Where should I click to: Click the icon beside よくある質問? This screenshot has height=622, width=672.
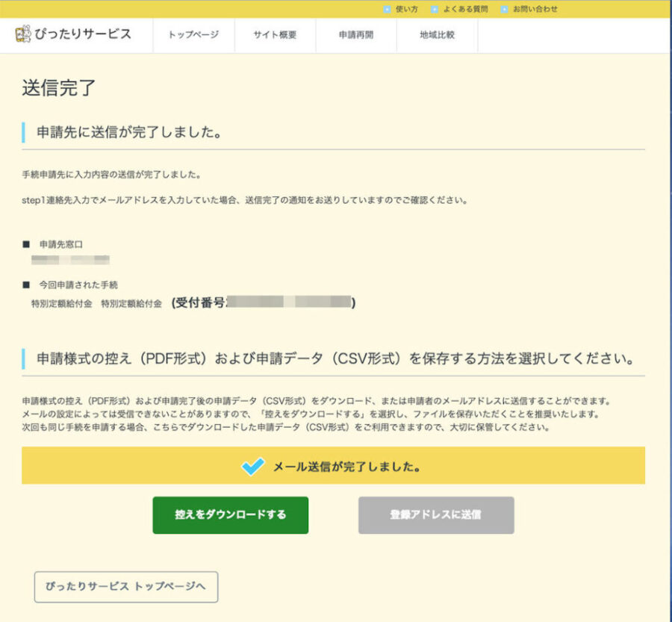pyautogui.click(x=434, y=9)
